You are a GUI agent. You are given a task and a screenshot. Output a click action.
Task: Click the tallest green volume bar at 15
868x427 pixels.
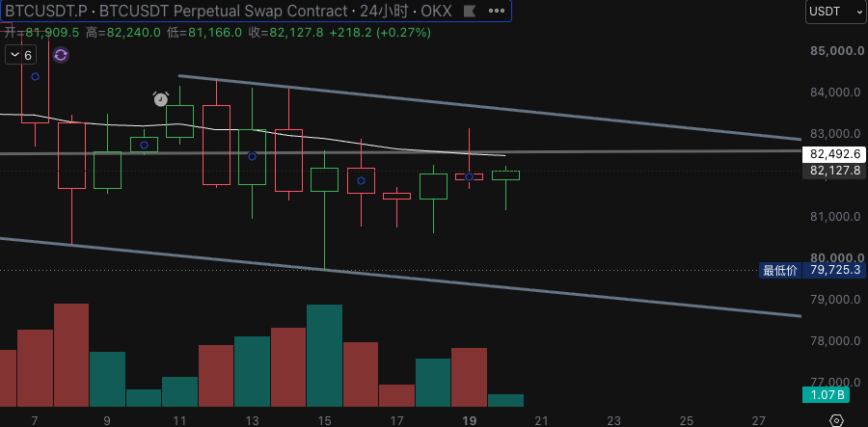pos(324,356)
